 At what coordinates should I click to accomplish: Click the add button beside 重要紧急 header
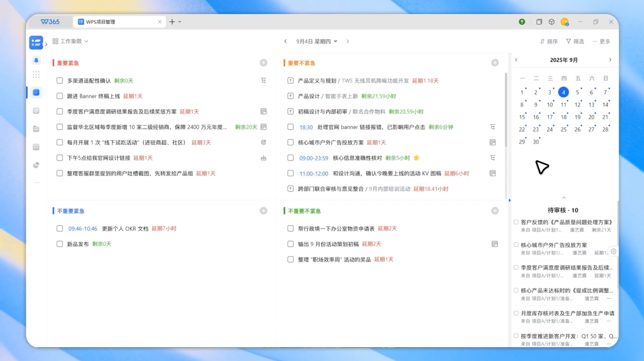(x=264, y=63)
